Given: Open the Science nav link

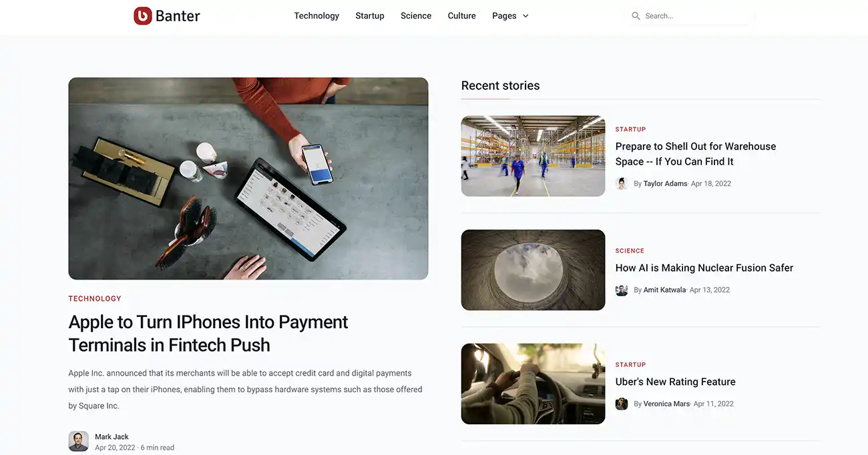Looking at the screenshot, I should (416, 16).
